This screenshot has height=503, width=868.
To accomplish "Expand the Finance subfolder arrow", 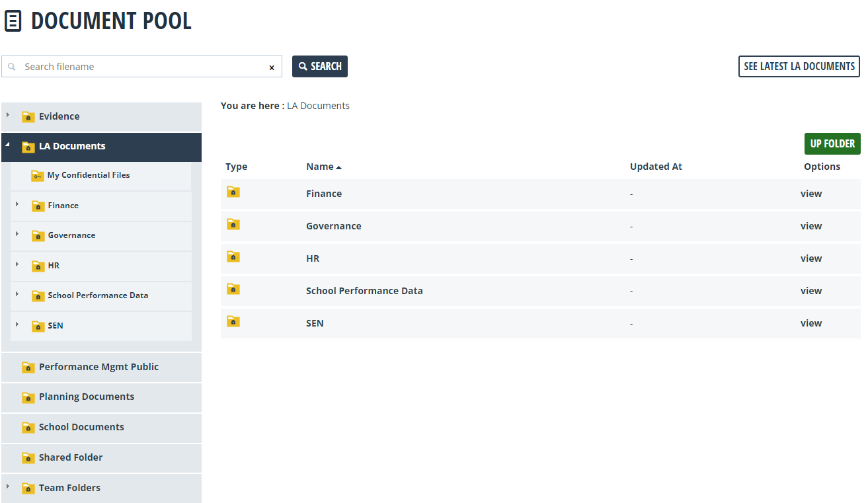I will point(17,204).
